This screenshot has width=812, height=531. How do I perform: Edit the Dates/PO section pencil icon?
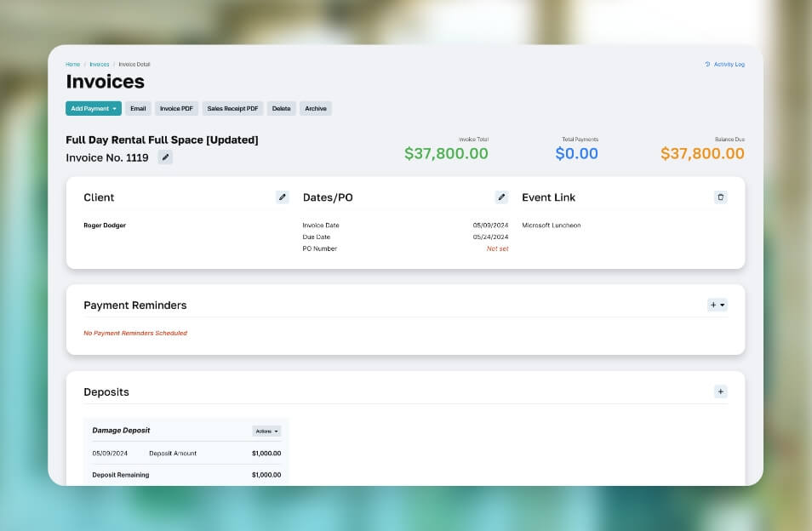click(501, 197)
